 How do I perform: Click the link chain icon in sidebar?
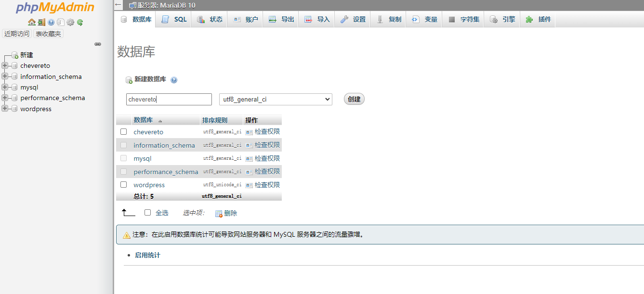98,44
